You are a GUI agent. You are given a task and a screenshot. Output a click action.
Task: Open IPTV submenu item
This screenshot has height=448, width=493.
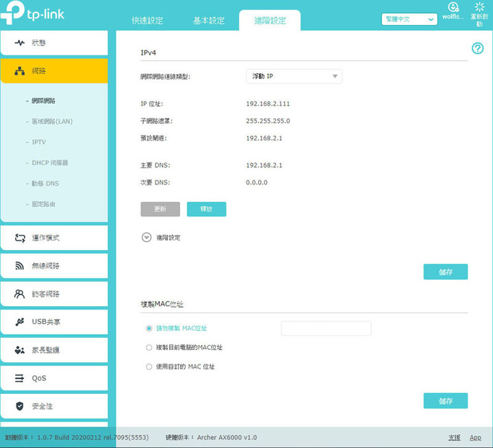[38, 142]
